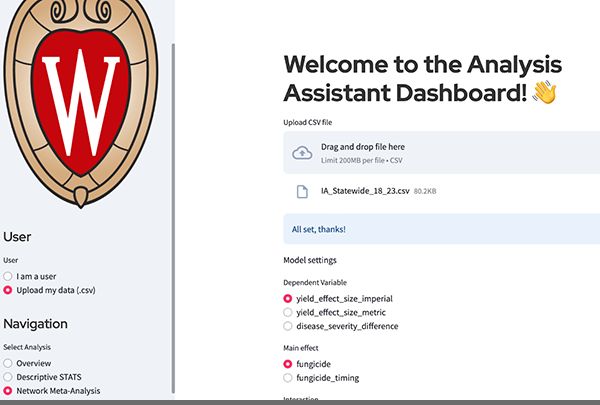600x405 pixels.
Task: Click the 'Welcome to the Analysis Assistant Dashboard!' heading
Action: [423, 78]
